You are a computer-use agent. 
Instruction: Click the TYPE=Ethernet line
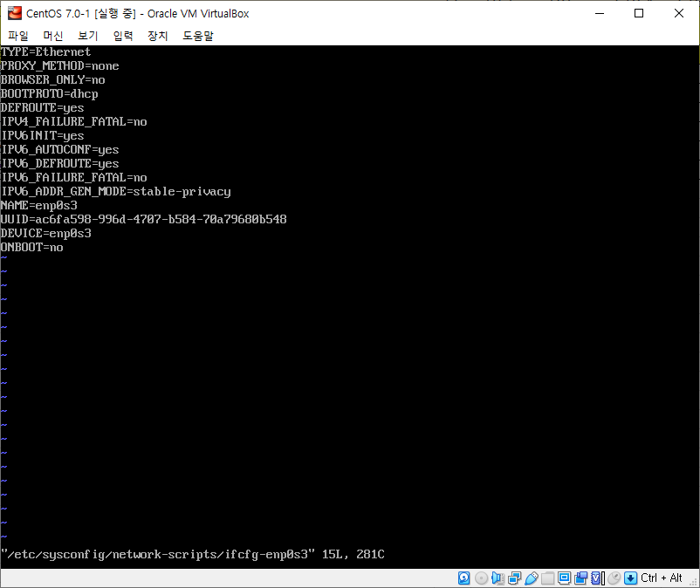45,51
